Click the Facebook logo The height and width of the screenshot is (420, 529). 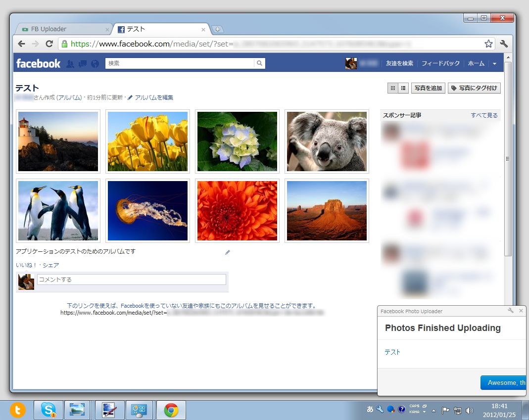[39, 63]
